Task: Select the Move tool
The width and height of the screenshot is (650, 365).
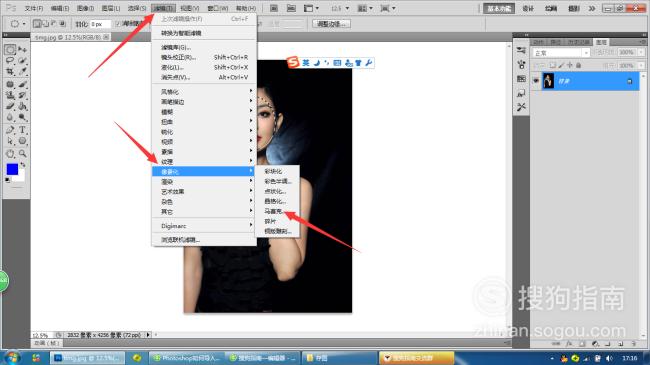Action: [22, 50]
